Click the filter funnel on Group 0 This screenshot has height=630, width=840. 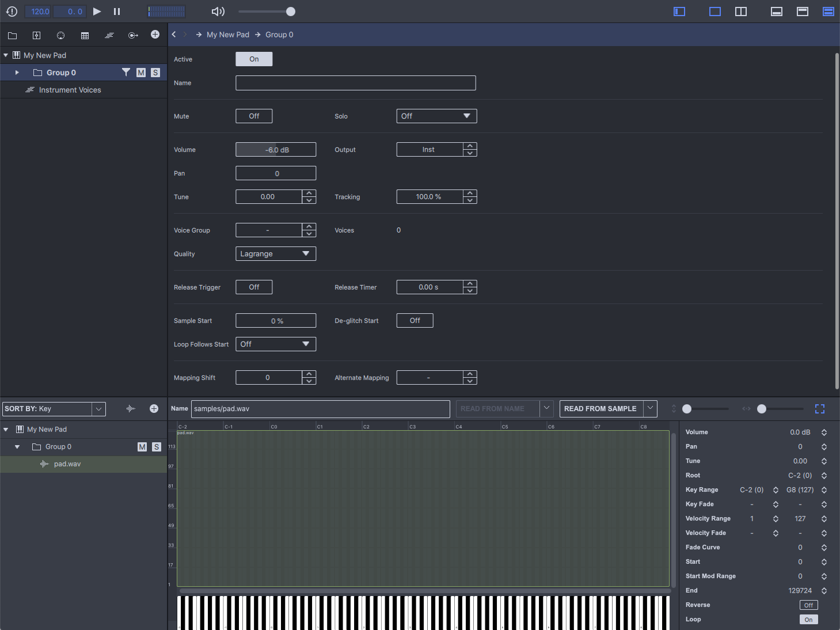pos(126,72)
